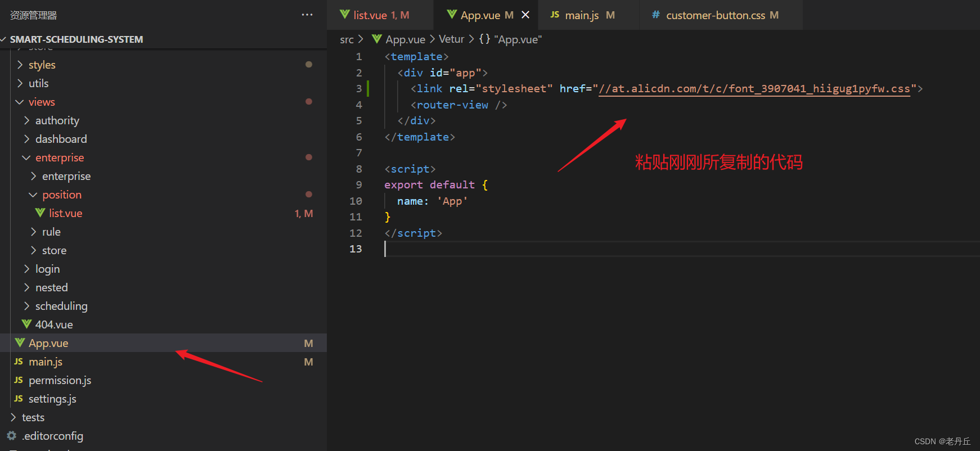980x451 pixels.
Task: Open settings.js from the explorer
Action: [x=163, y=399]
